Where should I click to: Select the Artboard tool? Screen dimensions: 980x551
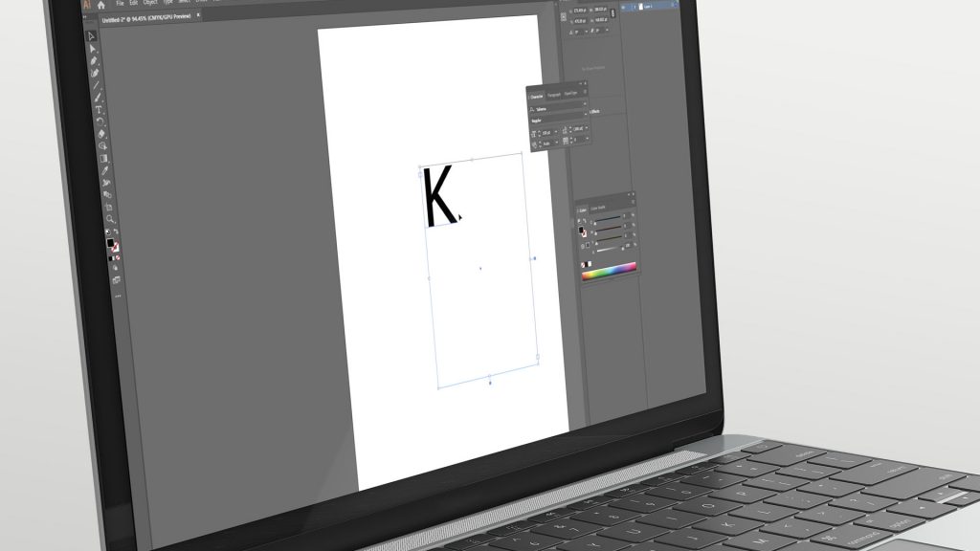coord(109,207)
